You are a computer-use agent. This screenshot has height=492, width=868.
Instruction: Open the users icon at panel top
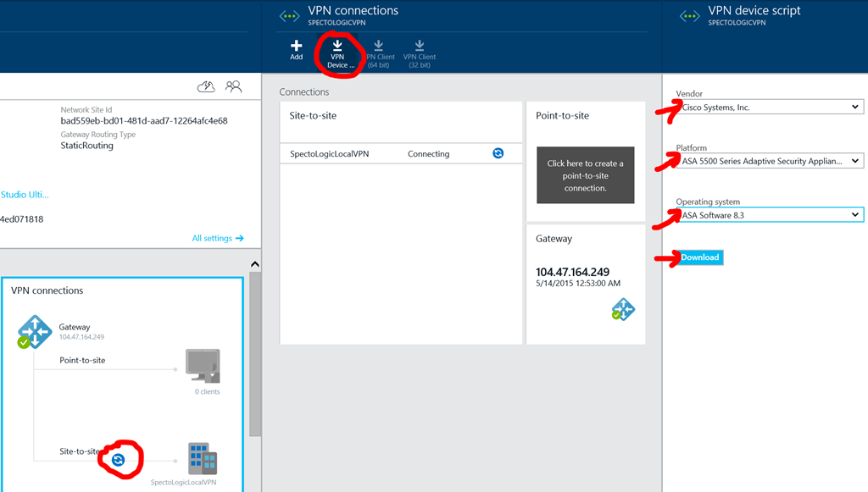(x=234, y=86)
